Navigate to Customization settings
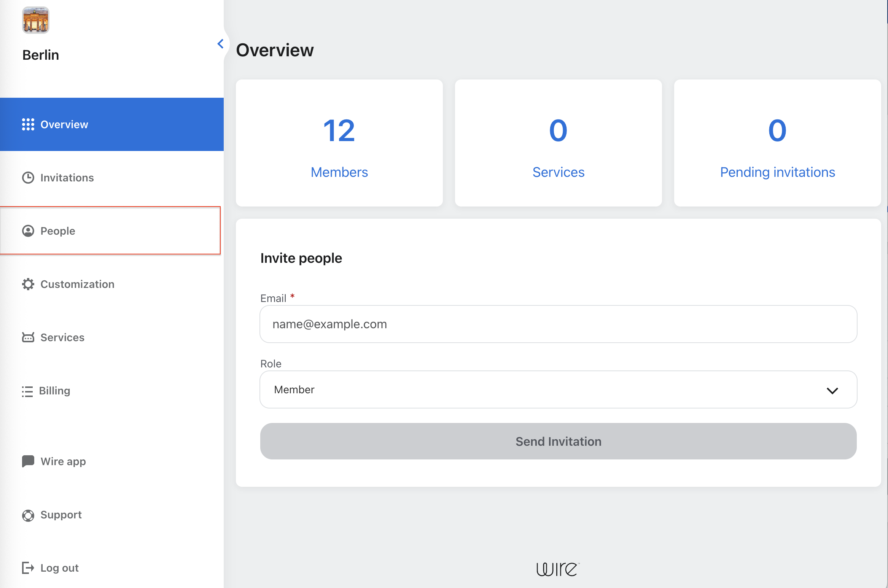 pyautogui.click(x=112, y=284)
